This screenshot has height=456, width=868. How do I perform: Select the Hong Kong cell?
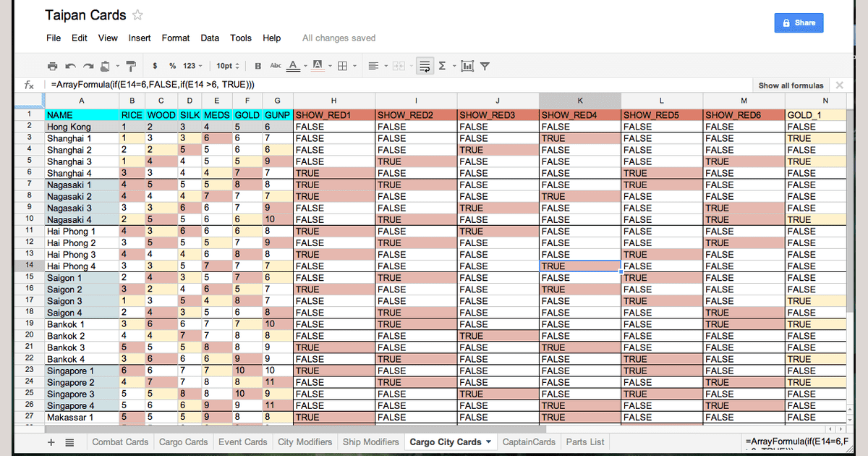pyautogui.click(x=82, y=127)
